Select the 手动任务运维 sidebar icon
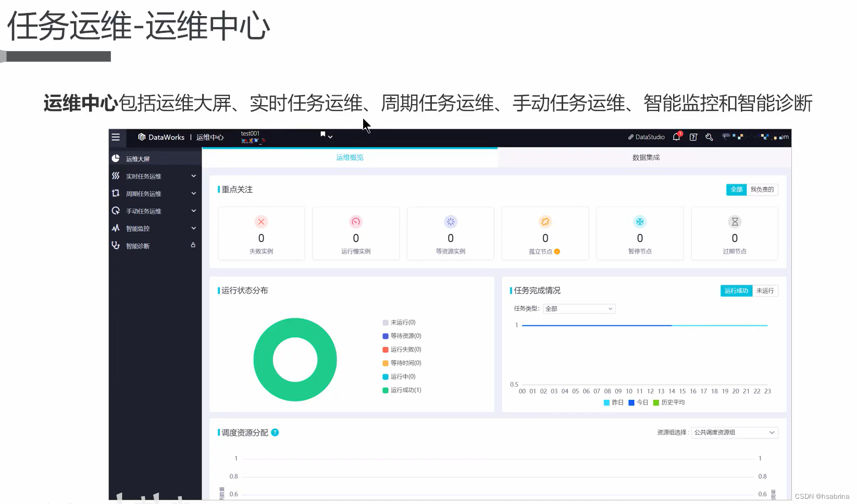857x504 pixels. (x=116, y=211)
